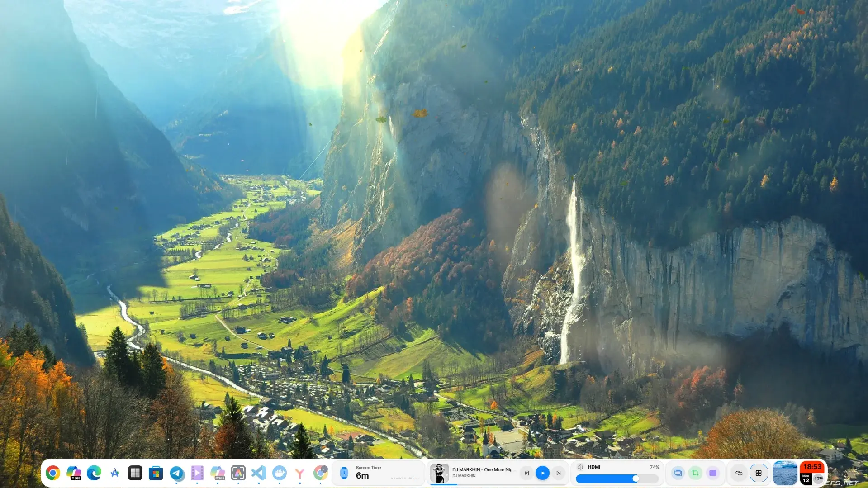Mute the HDMI audio speaker icon
Image resolution: width=868 pixels, height=488 pixels.
pyautogui.click(x=580, y=467)
